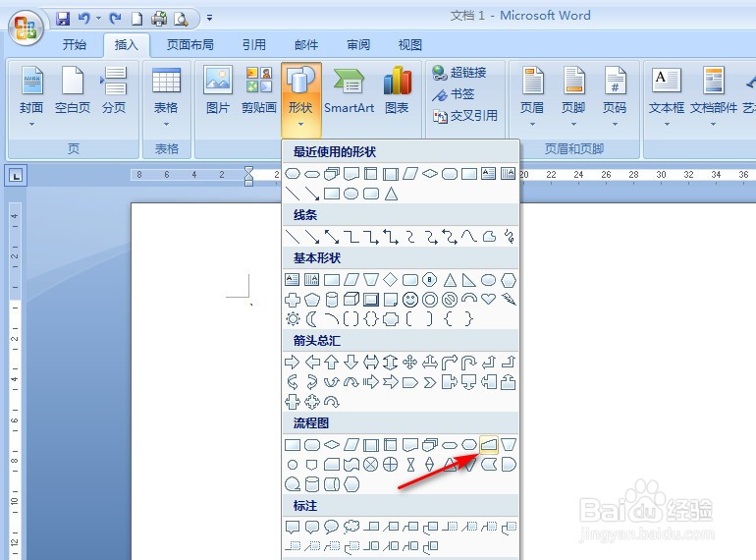Open the 审阅 tab

click(358, 45)
